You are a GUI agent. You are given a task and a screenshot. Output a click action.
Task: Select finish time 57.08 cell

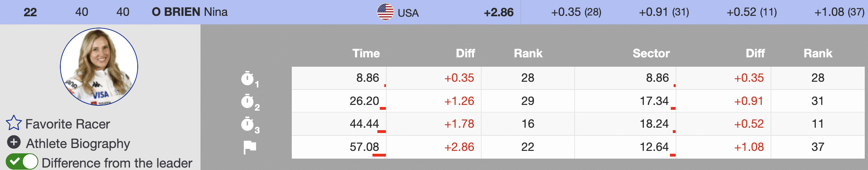coord(364,147)
